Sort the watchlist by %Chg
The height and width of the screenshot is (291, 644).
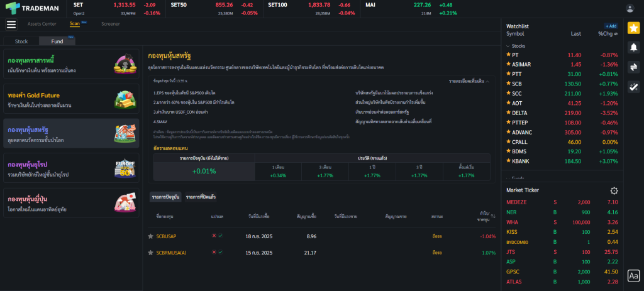tap(607, 34)
